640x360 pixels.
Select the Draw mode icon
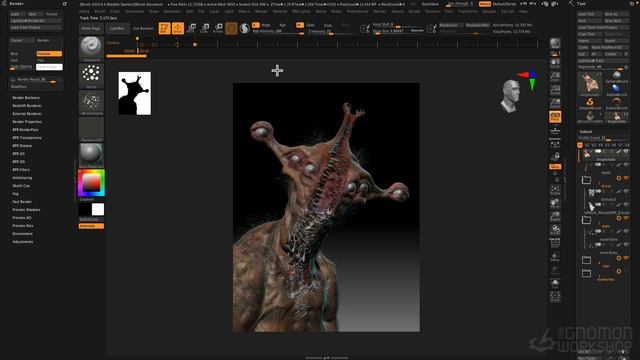[x=178, y=28]
